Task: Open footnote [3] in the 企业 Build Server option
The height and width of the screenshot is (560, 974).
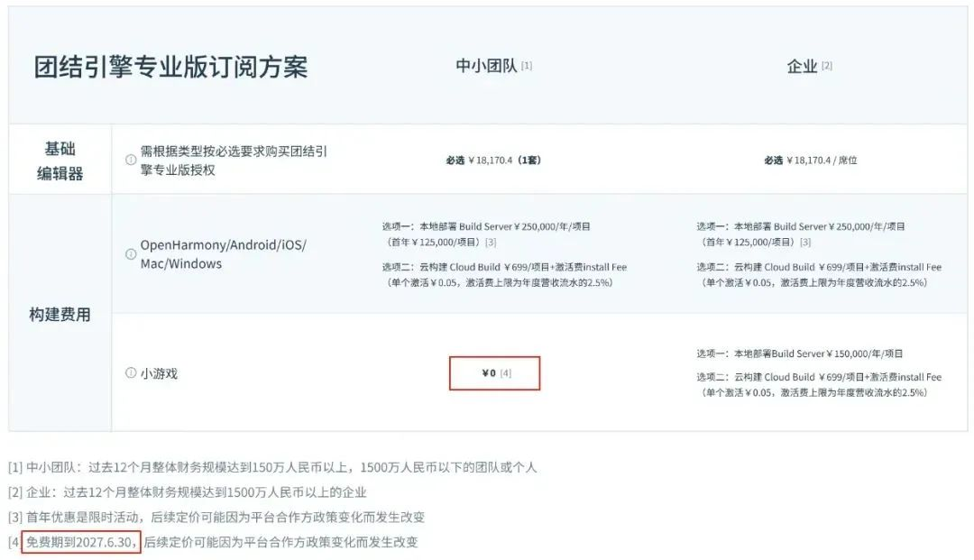Action: coord(805,243)
